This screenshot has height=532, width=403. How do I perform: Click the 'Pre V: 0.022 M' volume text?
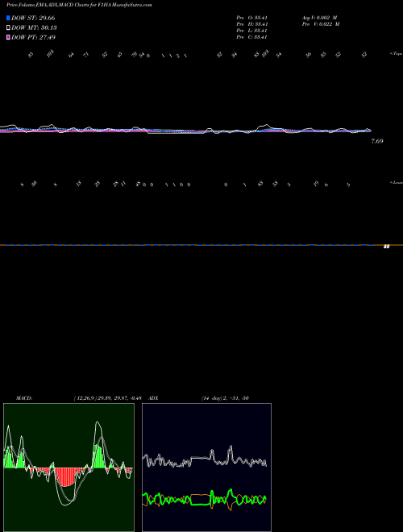(321, 24)
